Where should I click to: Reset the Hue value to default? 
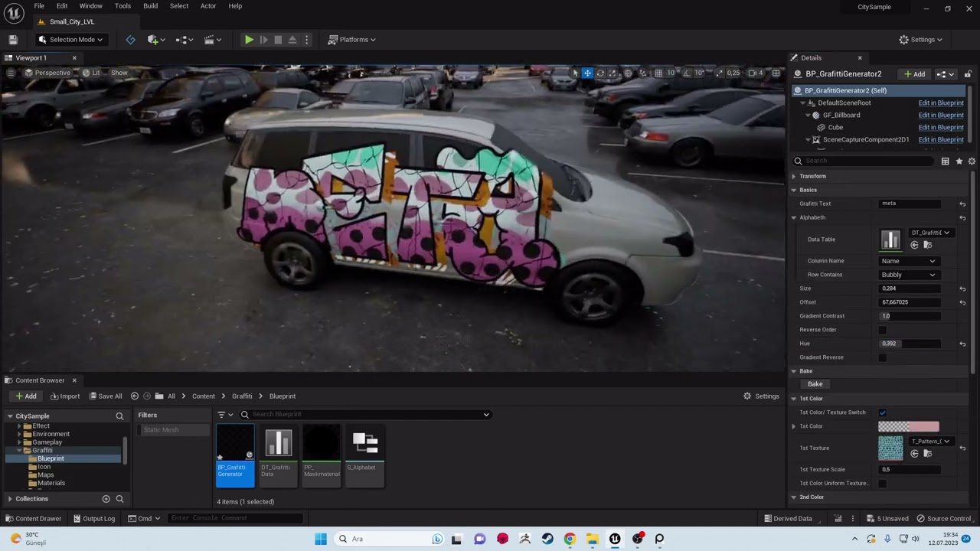pos(962,344)
